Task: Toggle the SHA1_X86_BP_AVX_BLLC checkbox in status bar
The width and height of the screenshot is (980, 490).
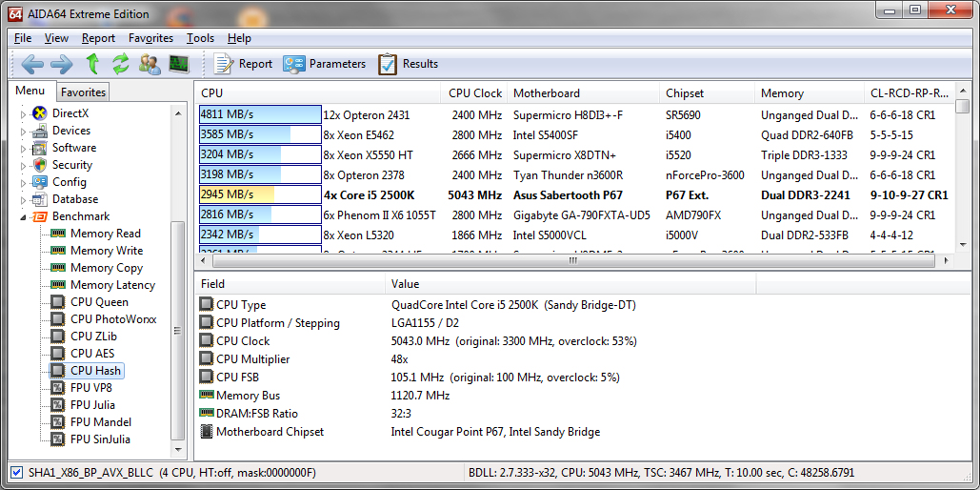Action: click(x=17, y=473)
